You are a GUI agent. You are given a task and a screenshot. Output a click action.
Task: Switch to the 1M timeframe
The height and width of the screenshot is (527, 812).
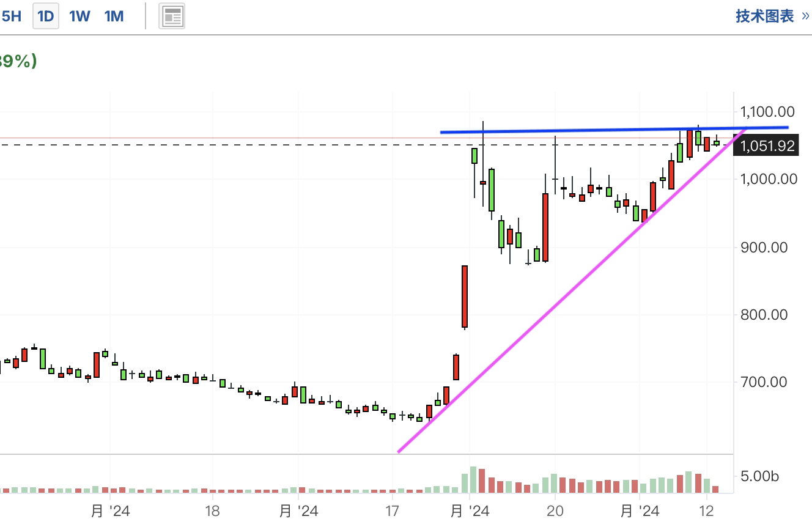click(x=114, y=16)
